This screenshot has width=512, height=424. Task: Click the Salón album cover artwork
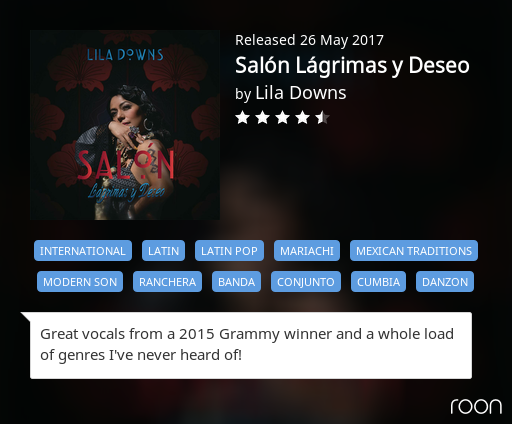125,125
